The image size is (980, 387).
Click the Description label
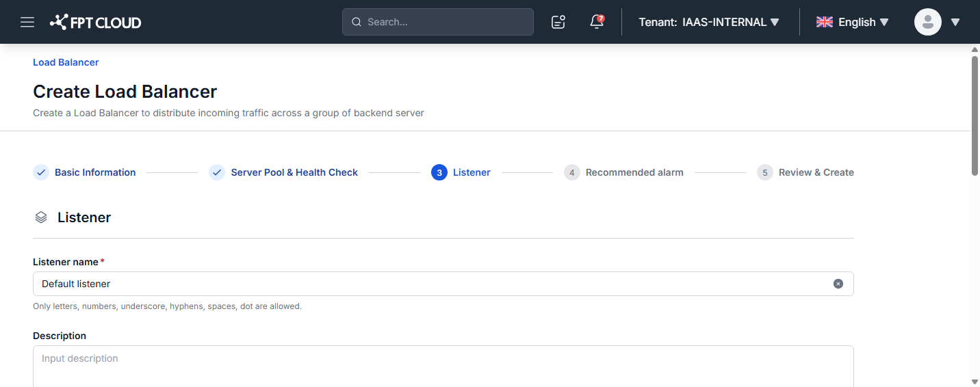(60, 336)
